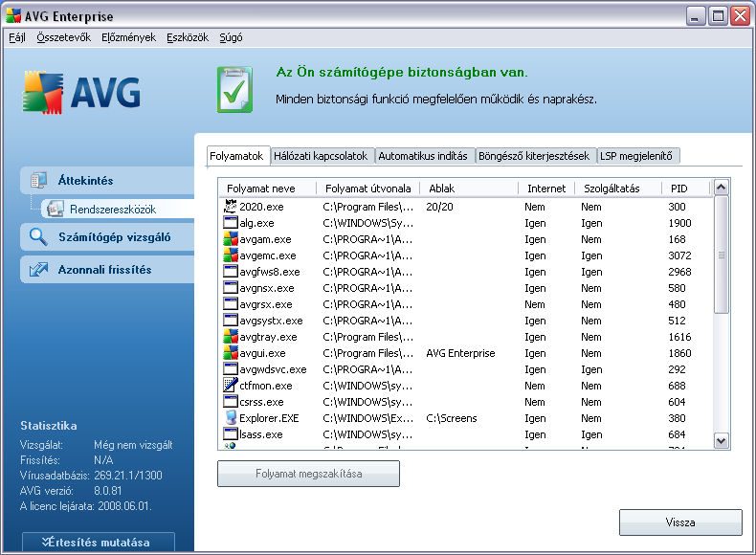Click the avgam.exe AVG icon
Viewport: 756px width, 555px height.
pyautogui.click(x=231, y=239)
